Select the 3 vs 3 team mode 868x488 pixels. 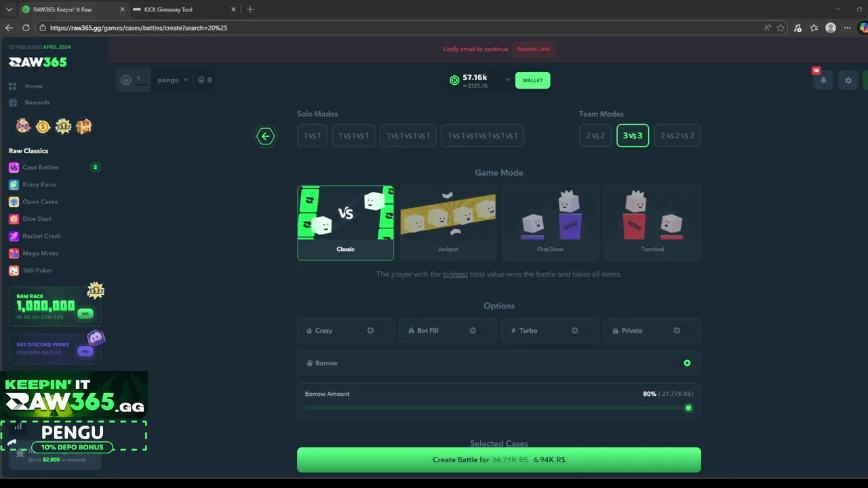[x=633, y=136]
